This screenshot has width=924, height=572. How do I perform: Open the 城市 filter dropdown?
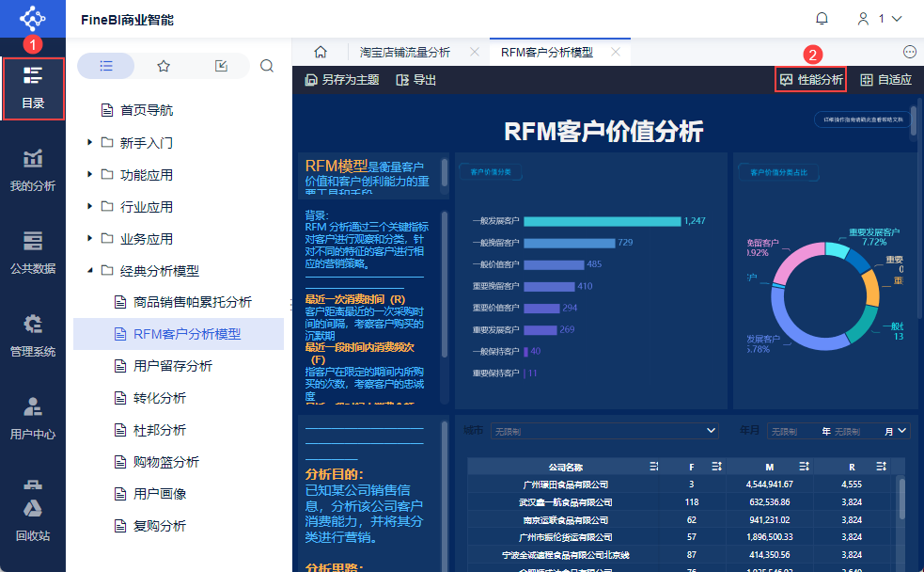point(604,431)
